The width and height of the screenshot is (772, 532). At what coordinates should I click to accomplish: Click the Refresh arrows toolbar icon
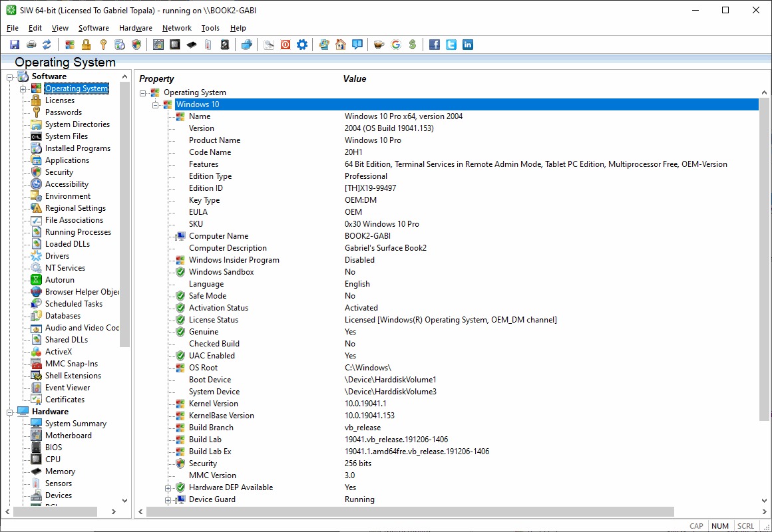coord(47,45)
